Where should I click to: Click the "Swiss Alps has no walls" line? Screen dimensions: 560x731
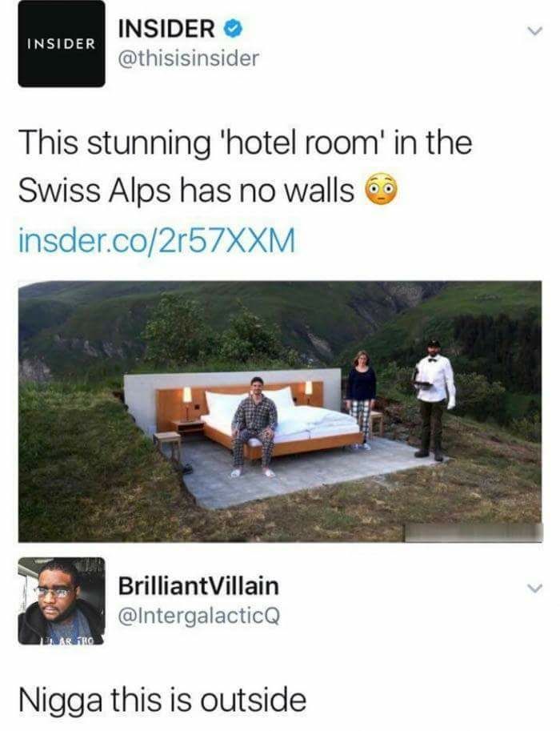click(x=186, y=191)
